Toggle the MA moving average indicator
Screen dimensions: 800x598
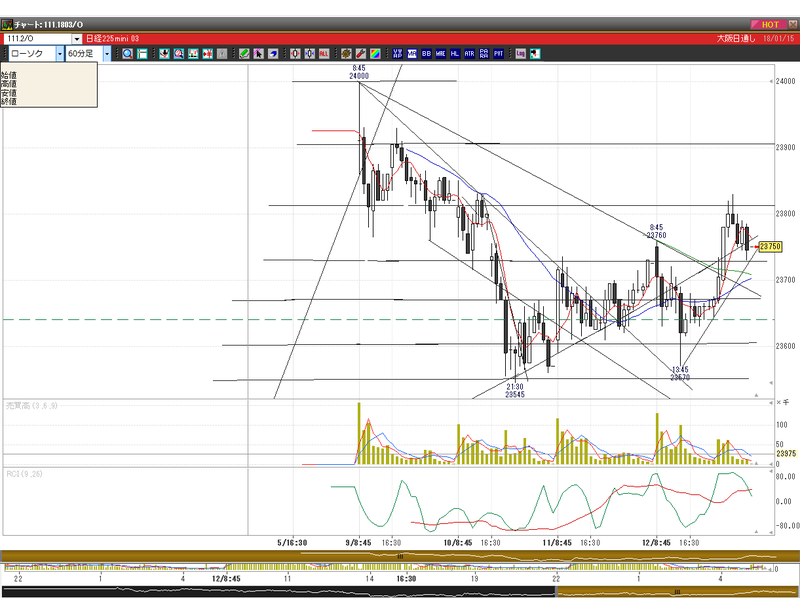point(412,54)
